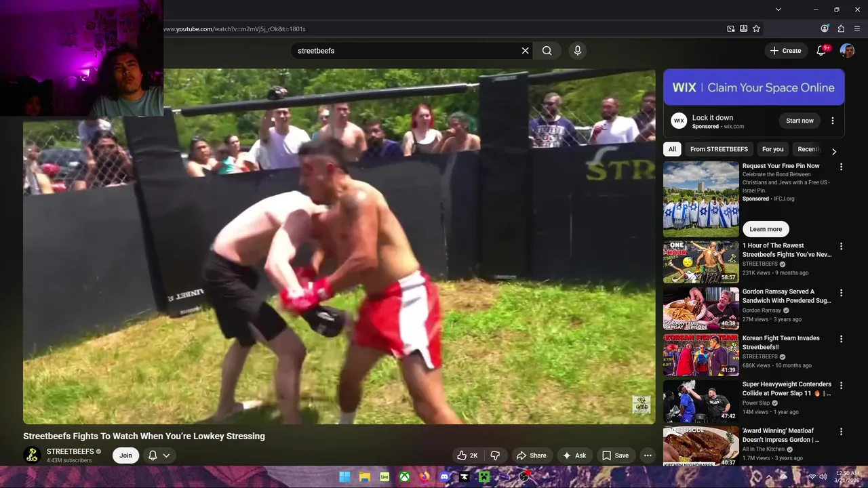Image resolution: width=868 pixels, height=488 pixels.
Task: Select the 'From STREETBEEFS' filter chip
Action: pyautogui.click(x=719, y=149)
